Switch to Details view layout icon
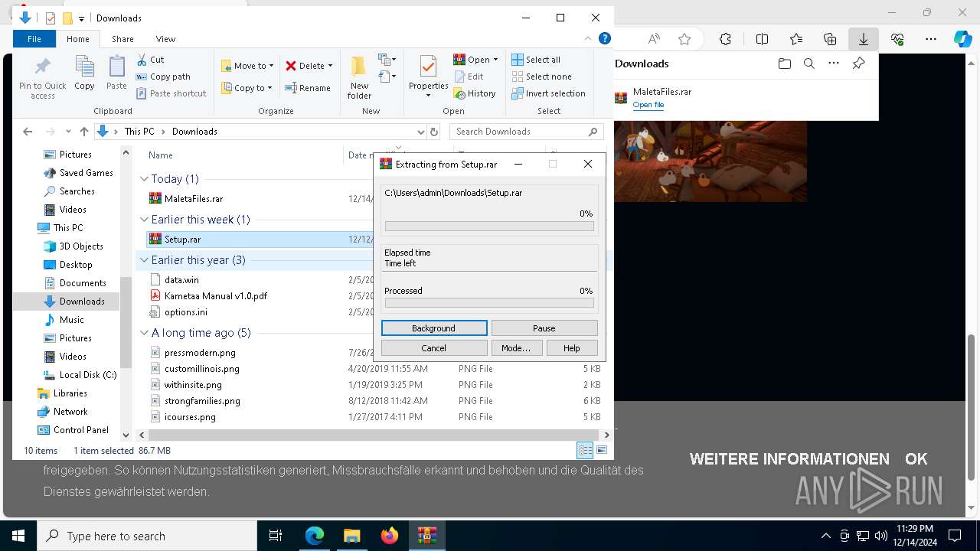 coord(585,451)
